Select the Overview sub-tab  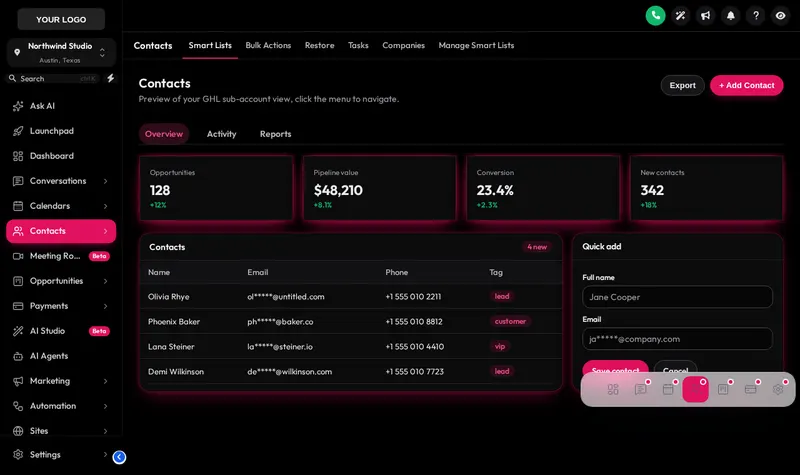(x=164, y=134)
